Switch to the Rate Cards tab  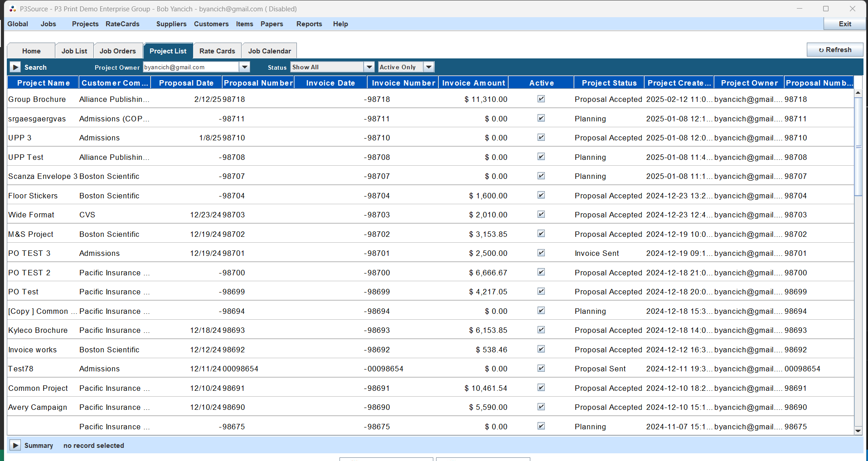217,51
